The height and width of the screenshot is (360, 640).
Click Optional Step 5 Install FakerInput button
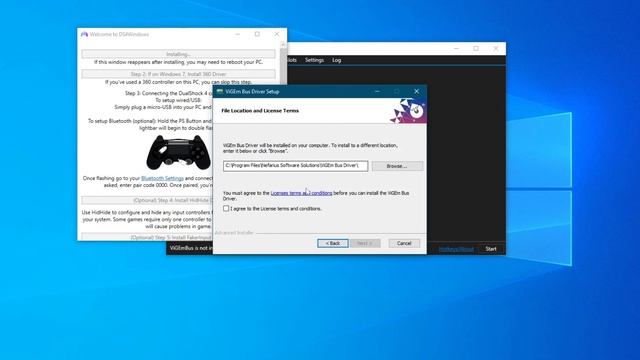click(x=147, y=237)
